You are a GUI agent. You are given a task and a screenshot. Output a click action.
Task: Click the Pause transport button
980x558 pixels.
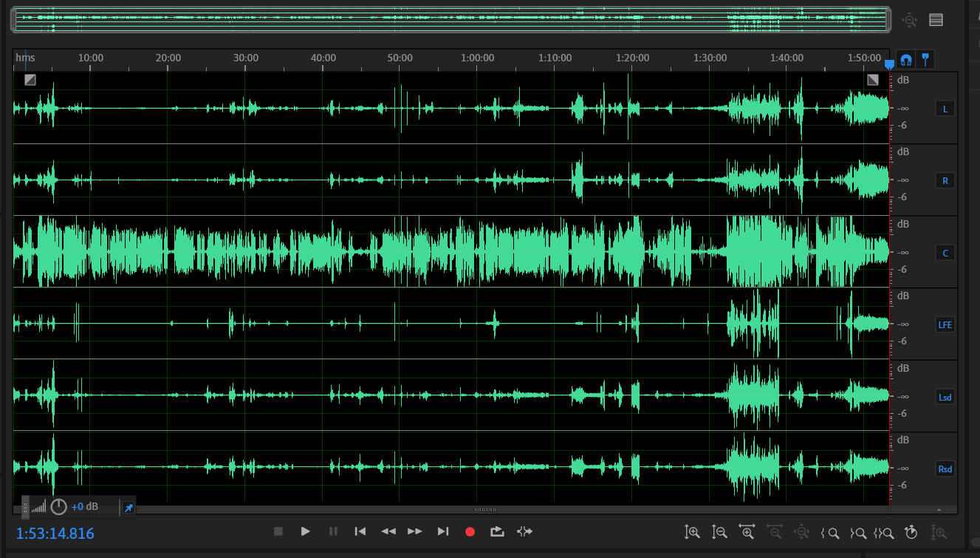333,531
